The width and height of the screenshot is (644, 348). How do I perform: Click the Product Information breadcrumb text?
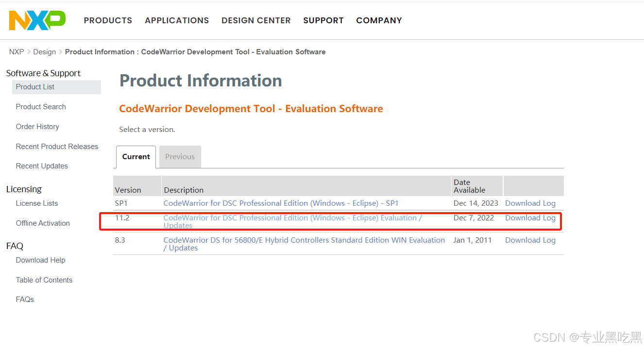[195, 52]
